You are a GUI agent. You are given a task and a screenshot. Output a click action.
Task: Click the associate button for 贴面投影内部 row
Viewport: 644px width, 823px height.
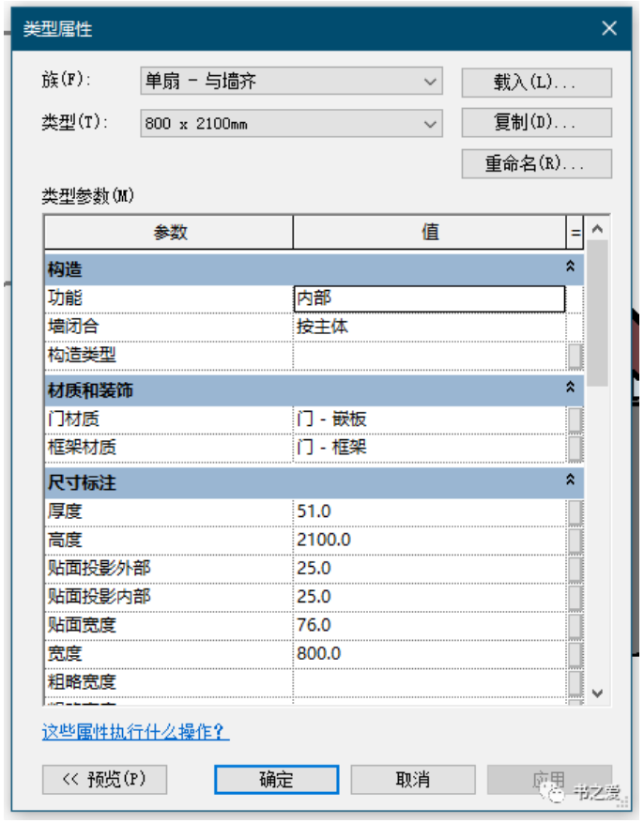coord(575,597)
